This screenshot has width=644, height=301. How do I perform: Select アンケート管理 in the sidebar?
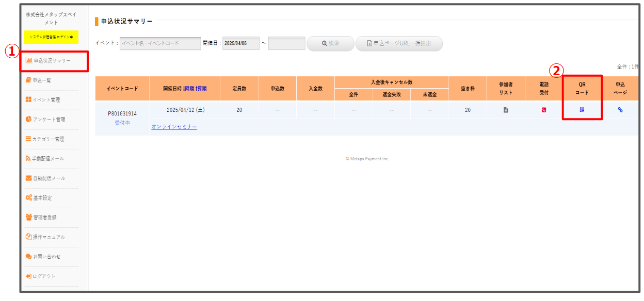click(x=49, y=120)
